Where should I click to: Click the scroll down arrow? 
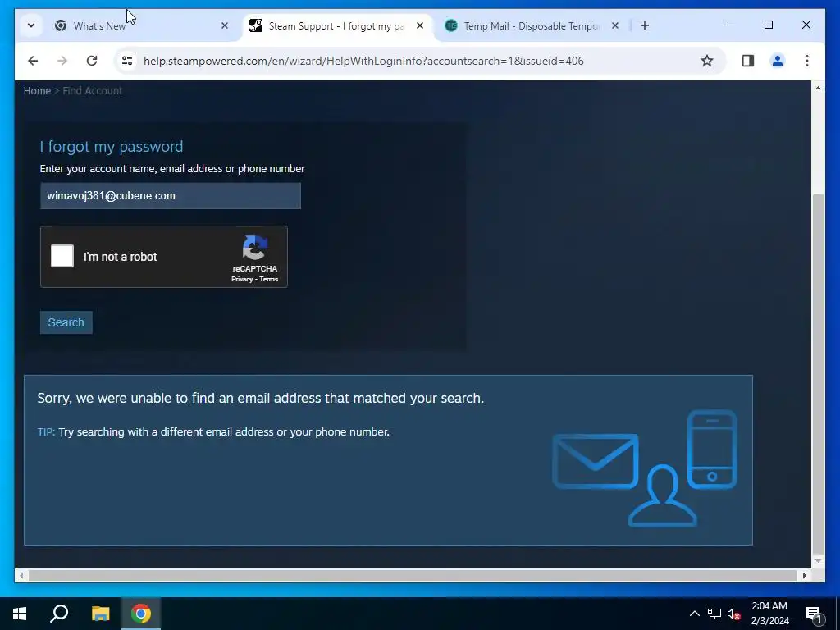818,561
